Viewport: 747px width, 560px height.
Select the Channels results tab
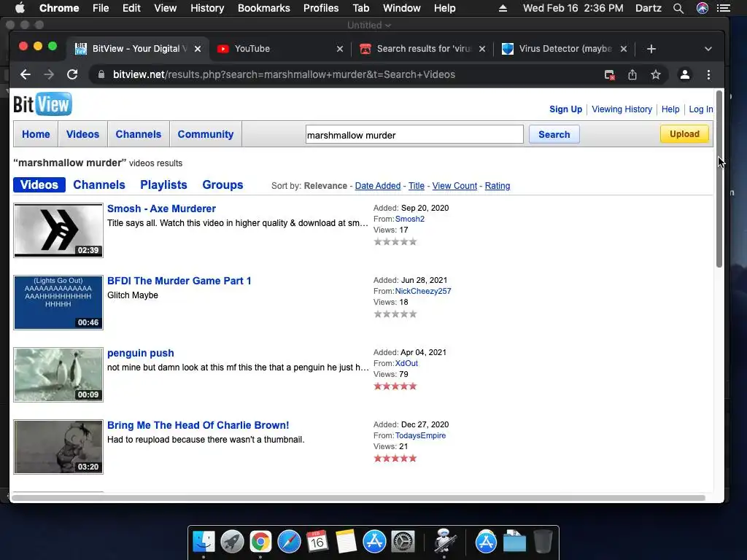click(x=99, y=184)
